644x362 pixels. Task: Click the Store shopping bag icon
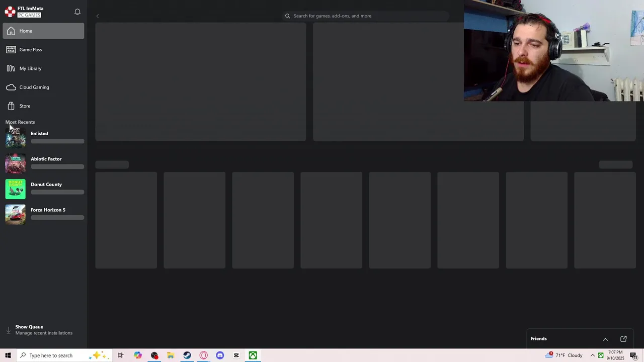[11, 106]
